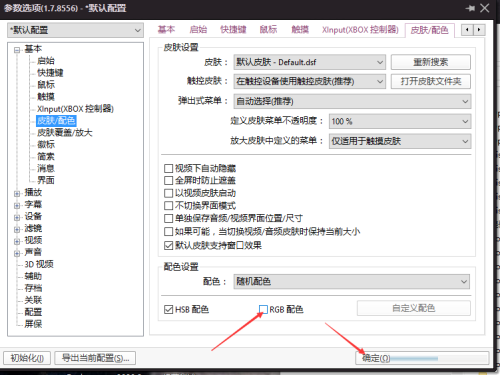The image size is (500, 375).
Task: Select XInput(XBOX 控制器) tree item
Action: [75, 109]
